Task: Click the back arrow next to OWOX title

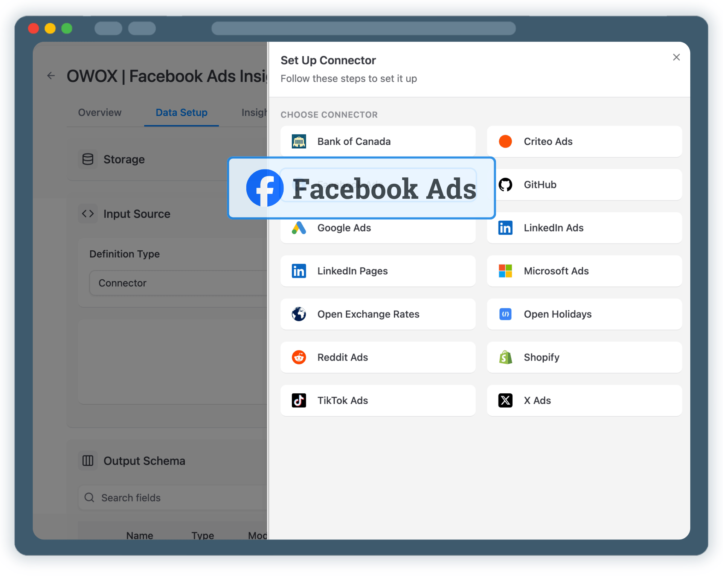Action: pyautogui.click(x=51, y=75)
